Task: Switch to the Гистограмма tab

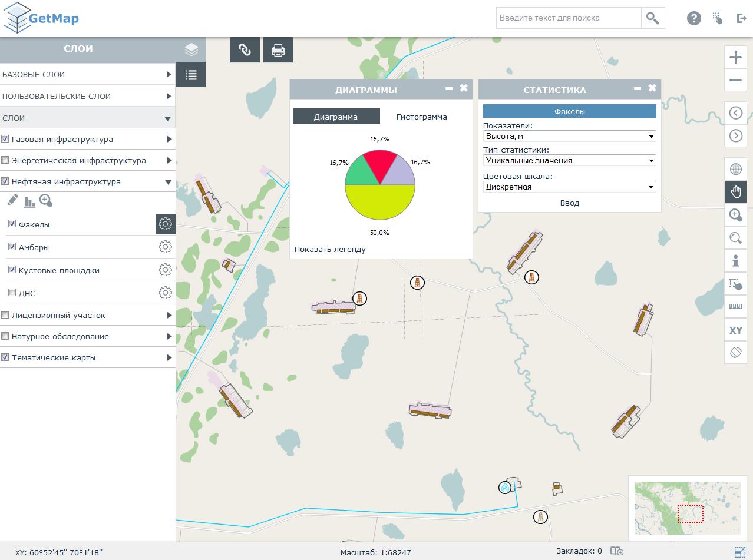Action: point(421,117)
